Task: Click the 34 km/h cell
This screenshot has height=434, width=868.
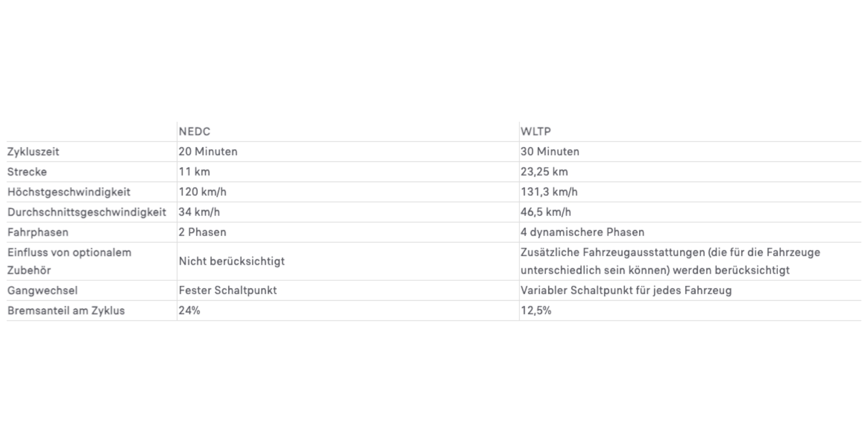Action: tap(199, 212)
